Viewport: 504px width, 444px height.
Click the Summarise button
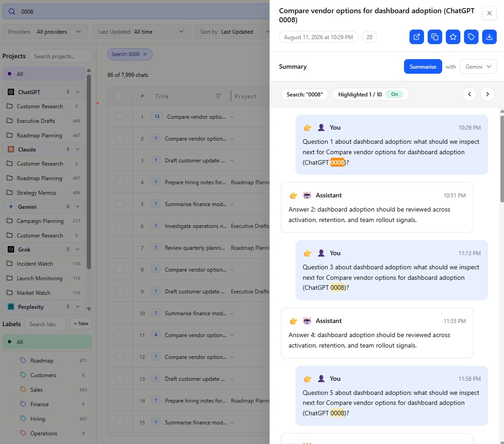(x=423, y=66)
